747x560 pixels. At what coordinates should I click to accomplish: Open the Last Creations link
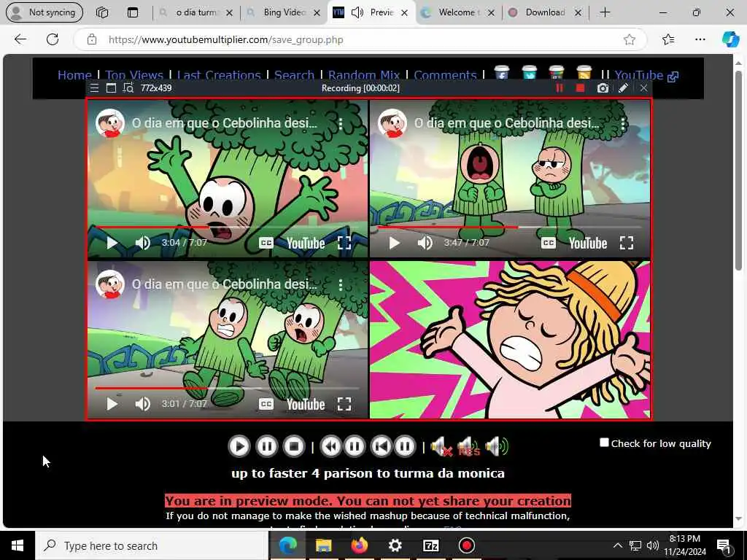(x=219, y=75)
